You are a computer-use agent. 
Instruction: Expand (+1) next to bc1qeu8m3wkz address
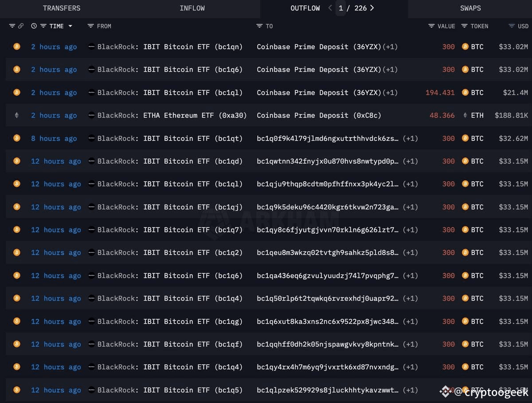click(x=410, y=252)
